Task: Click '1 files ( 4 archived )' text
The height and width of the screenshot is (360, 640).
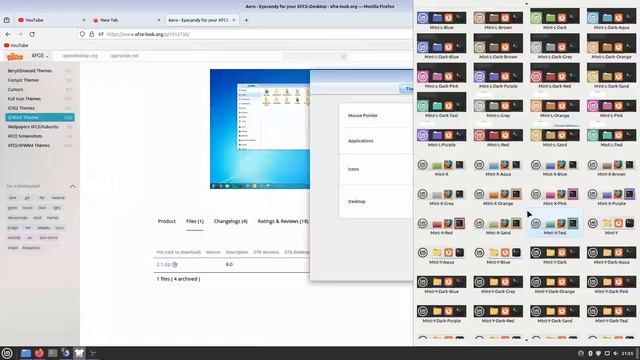Action: (178, 279)
